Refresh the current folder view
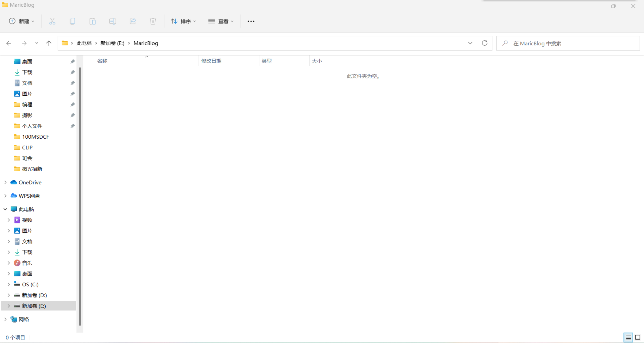The width and height of the screenshot is (644, 343). point(485,43)
